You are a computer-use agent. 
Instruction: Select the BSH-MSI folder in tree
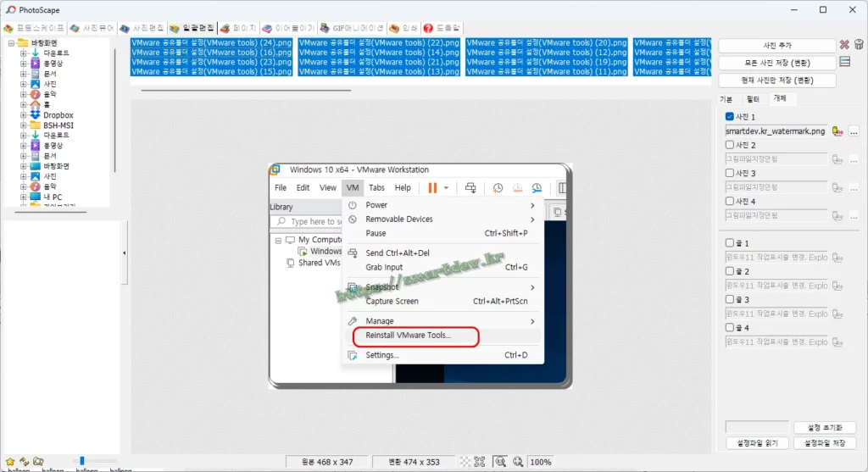point(58,125)
